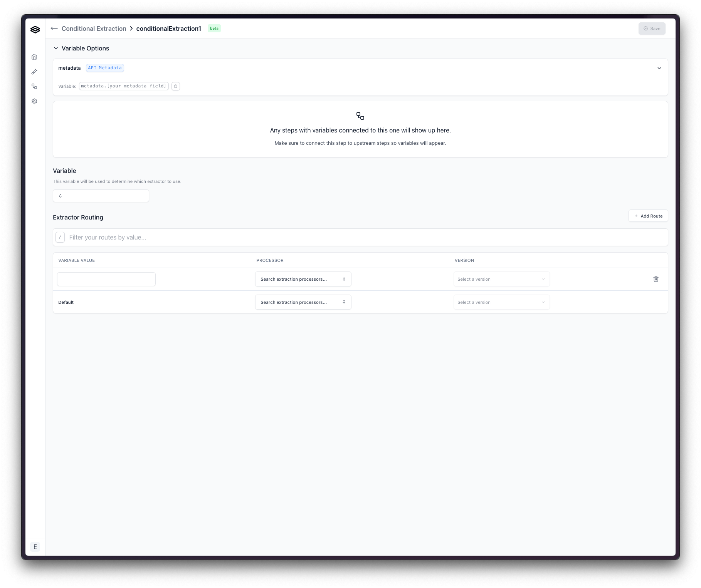Image resolution: width=701 pixels, height=588 pixels.
Task: Click the Default route label
Action: 66,302
